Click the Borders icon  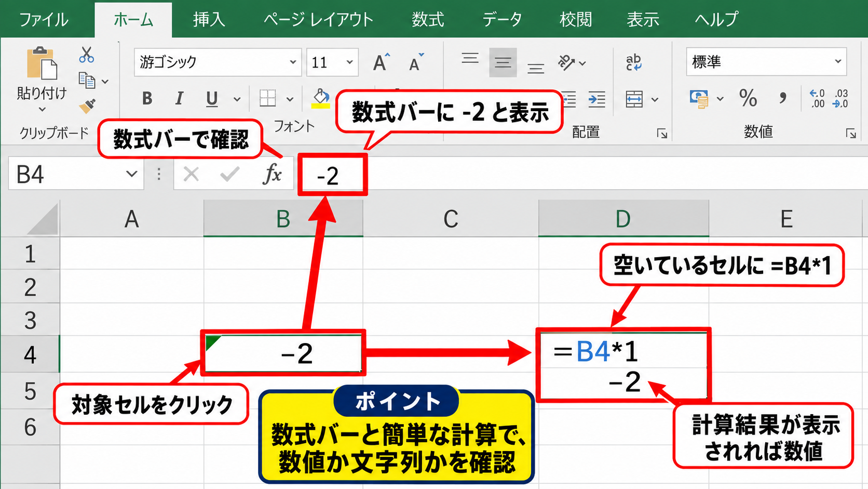pyautogui.click(x=268, y=98)
